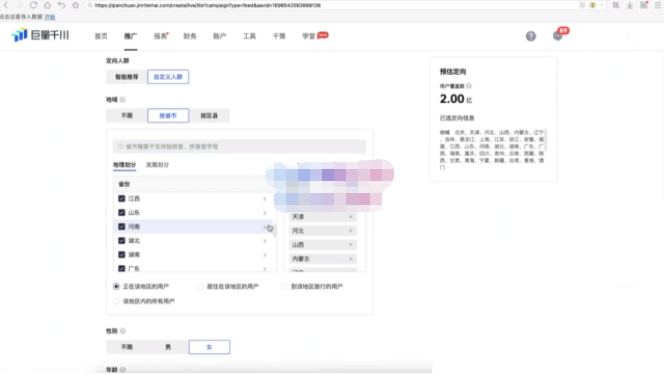Open the 工具 navigation item

pyautogui.click(x=250, y=36)
